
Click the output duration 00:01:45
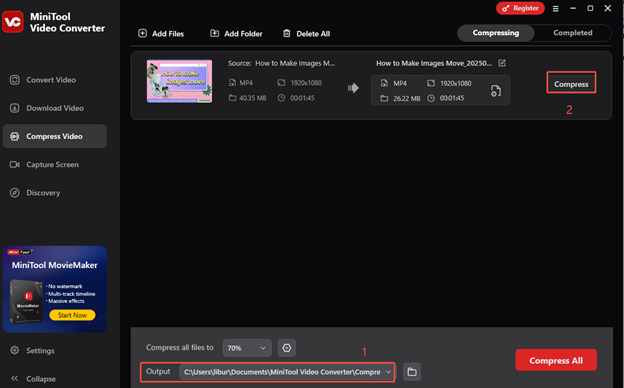click(x=452, y=98)
